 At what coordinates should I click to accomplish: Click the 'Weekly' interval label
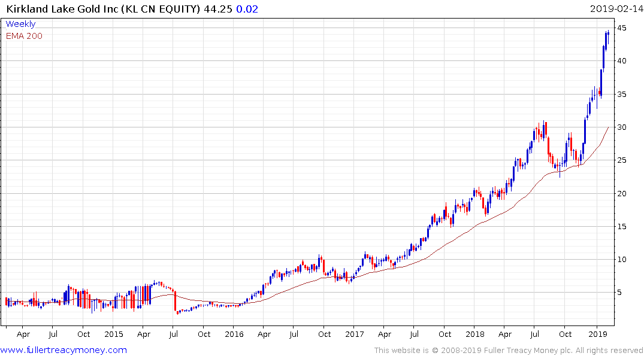20,24
